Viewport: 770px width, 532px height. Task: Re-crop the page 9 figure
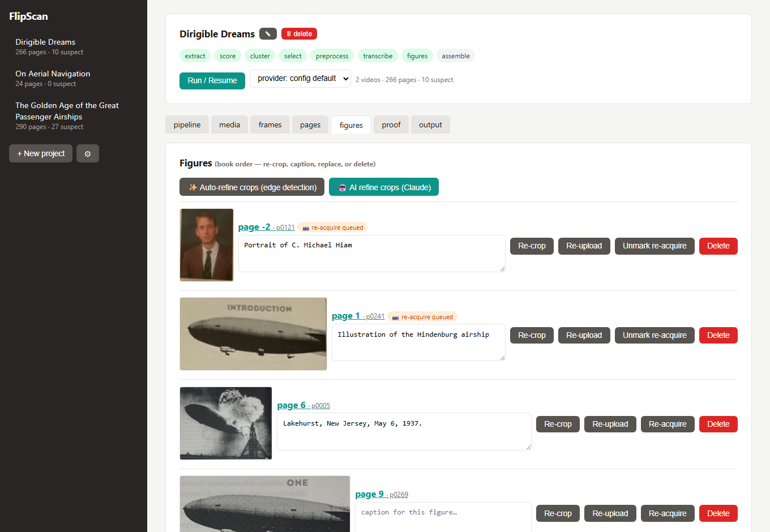[x=558, y=513]
